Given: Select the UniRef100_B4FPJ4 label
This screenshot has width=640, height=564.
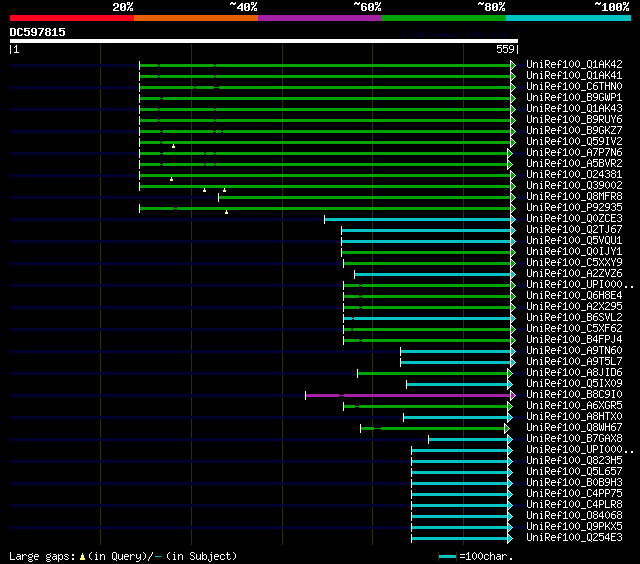Looking at the screenshot, I should pos(574,340).
